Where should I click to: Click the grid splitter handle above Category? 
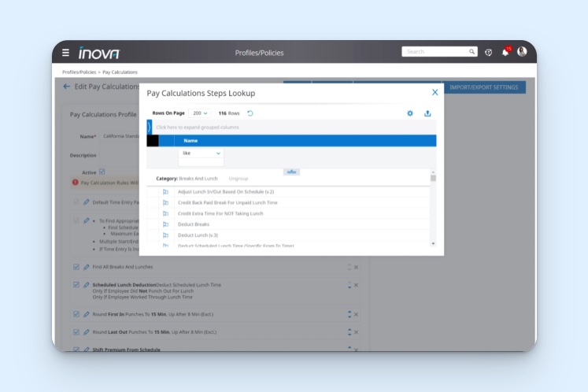[x=291, y=172]
